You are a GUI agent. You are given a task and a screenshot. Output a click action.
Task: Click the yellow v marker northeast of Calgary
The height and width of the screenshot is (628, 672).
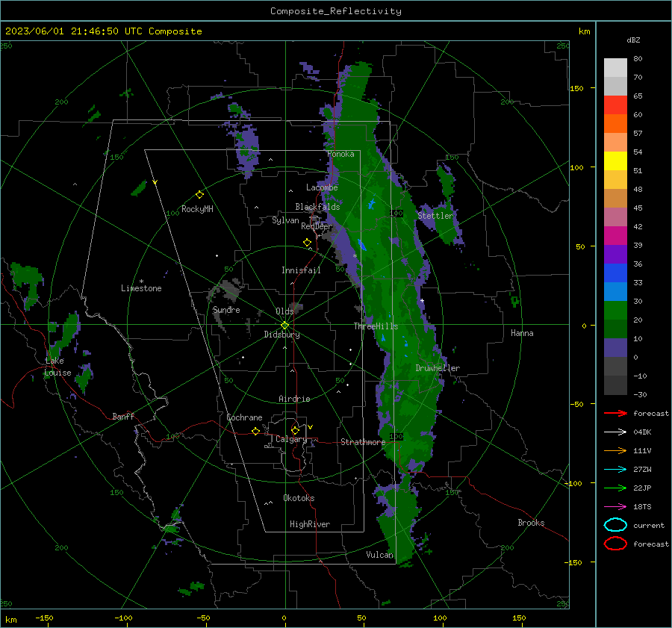point(311,427)
